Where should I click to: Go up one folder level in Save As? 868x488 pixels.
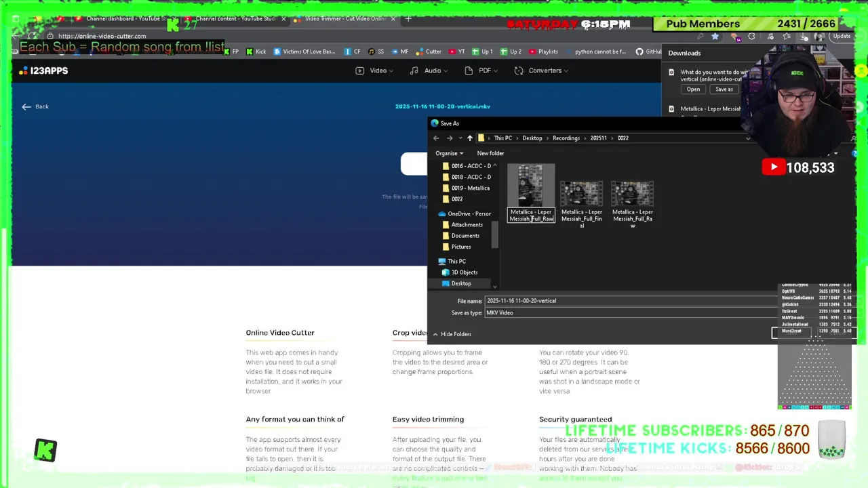coord(469,138)
